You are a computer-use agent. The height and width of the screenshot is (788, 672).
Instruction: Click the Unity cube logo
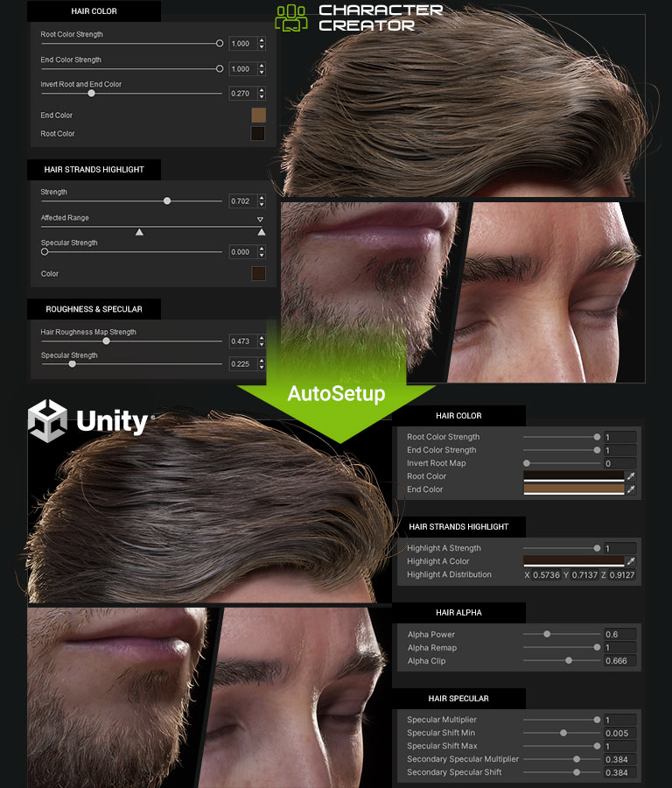click(47, 421)
